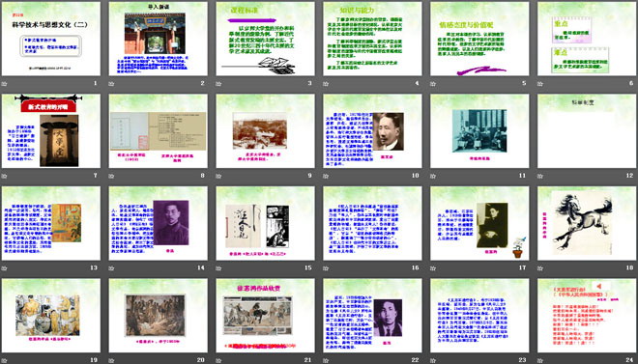Screen dimensions: 638x364
Task: Click the speaker sound icon on slide 24
Action: coord(597,286)
